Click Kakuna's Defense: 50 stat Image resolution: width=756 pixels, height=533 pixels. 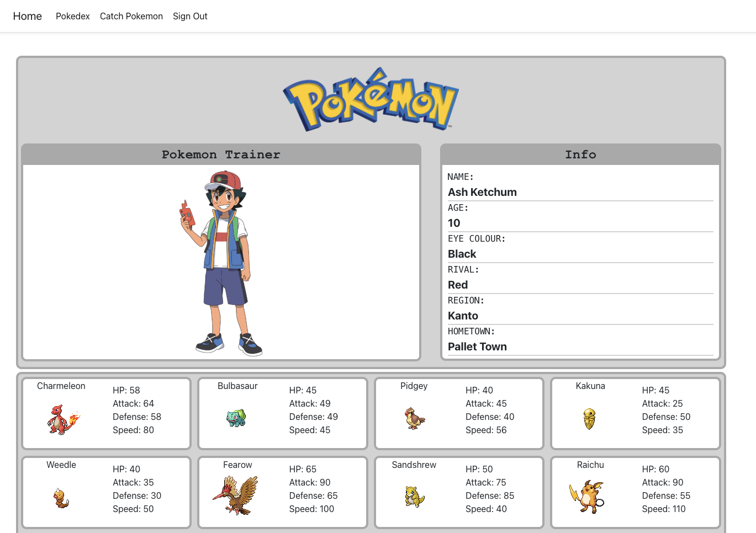coord(666,417)
